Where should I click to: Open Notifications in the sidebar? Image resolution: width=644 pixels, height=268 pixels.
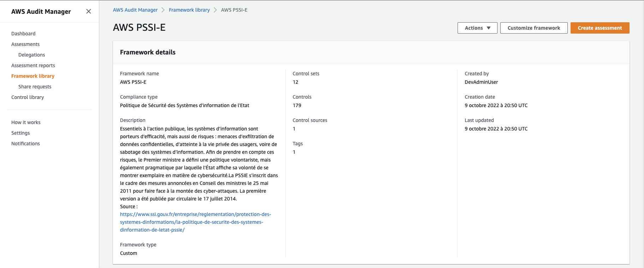click(25, 144)
